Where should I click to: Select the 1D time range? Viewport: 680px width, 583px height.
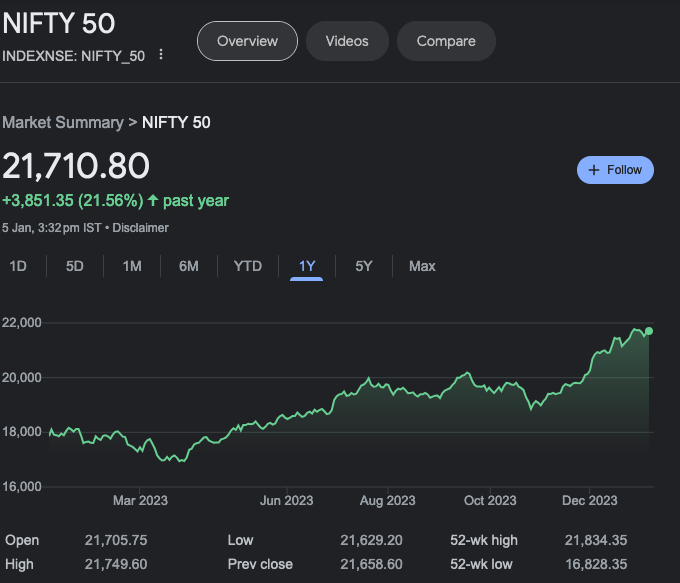[x=18, y=266]
